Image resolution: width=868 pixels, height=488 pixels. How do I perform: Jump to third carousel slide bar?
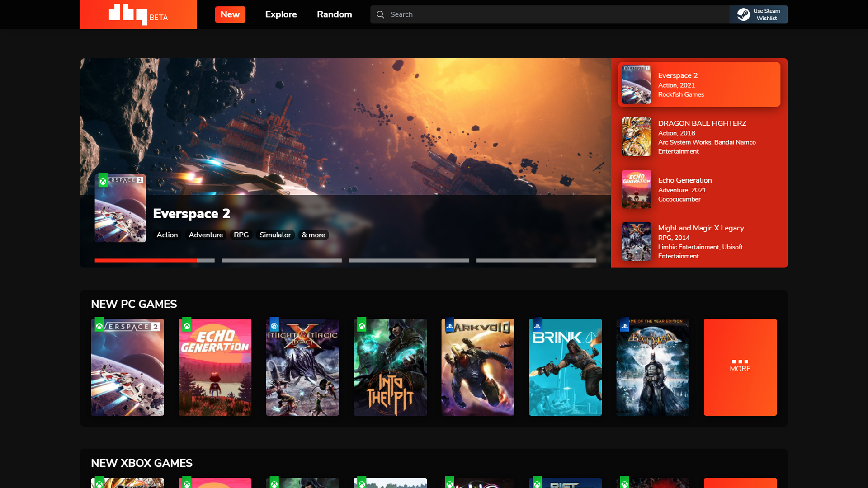[x=409, y=261]
